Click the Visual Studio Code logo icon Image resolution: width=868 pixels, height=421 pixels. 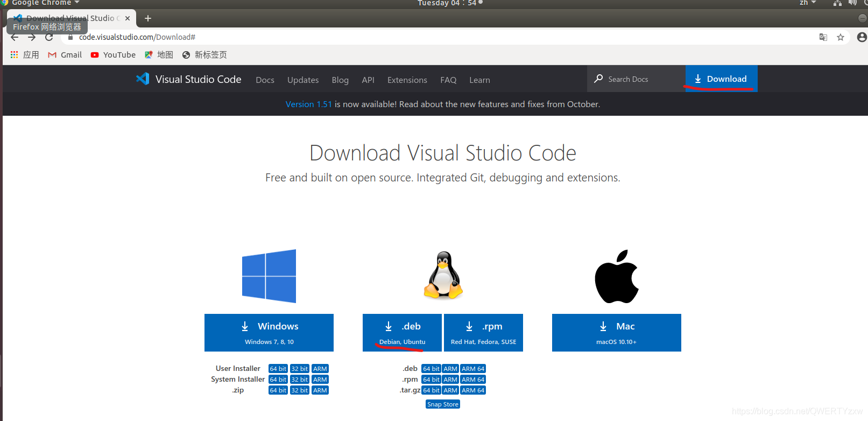(x=143, y=79)
